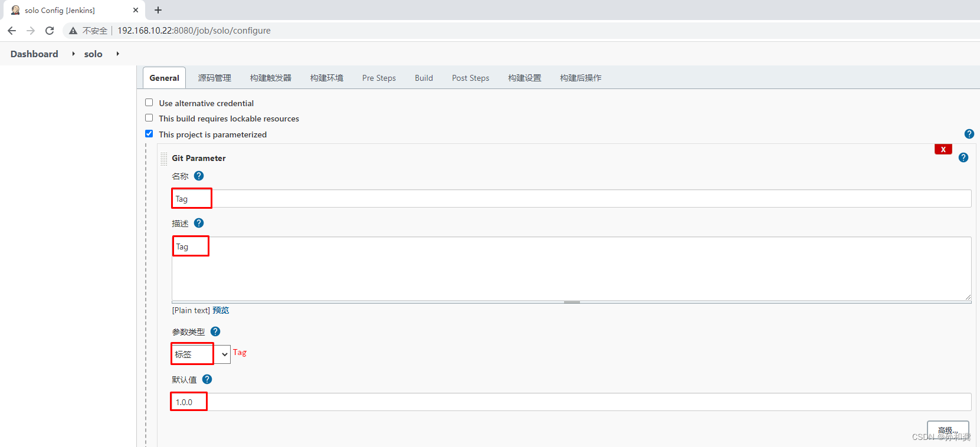Open help icon for Git Parameter
The width and height of the screenshot is (980, 447).
tap(963, 157)
